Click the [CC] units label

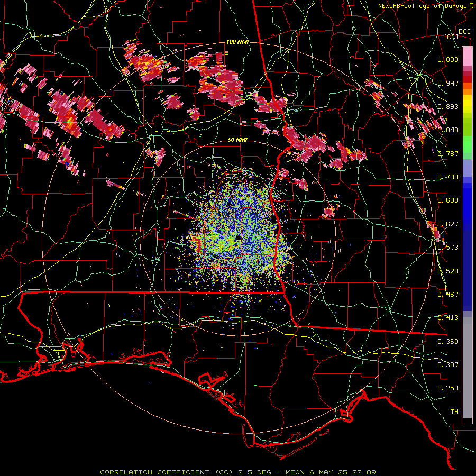pyautogui.click(x=452, y=36)
